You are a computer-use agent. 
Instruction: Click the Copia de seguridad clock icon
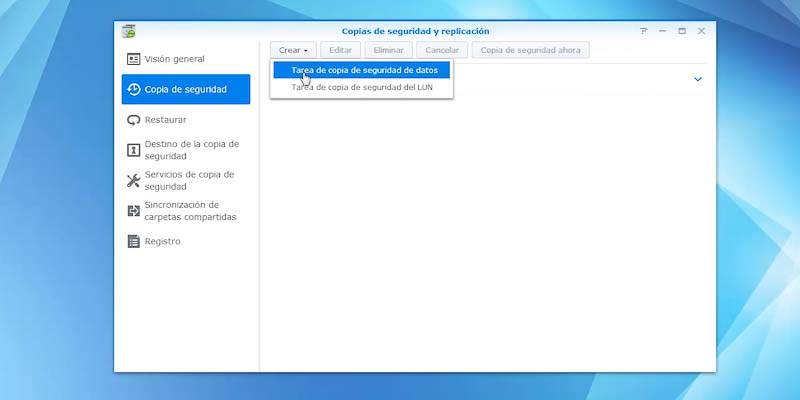[134, 89]
